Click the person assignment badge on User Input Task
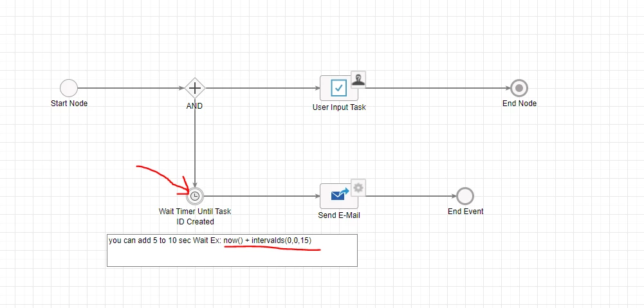This screenshot has height=308, width=644. pos(358,79)
